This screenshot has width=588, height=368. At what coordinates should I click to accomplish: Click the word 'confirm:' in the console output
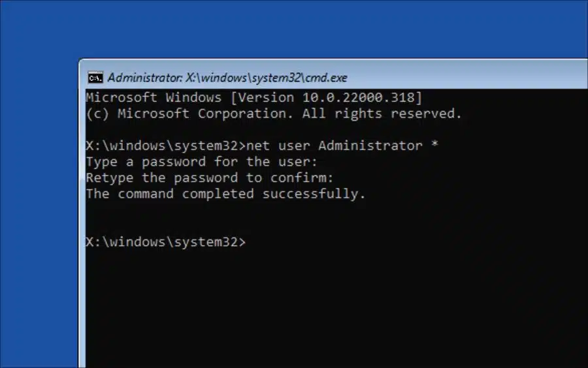coord(302,178)
